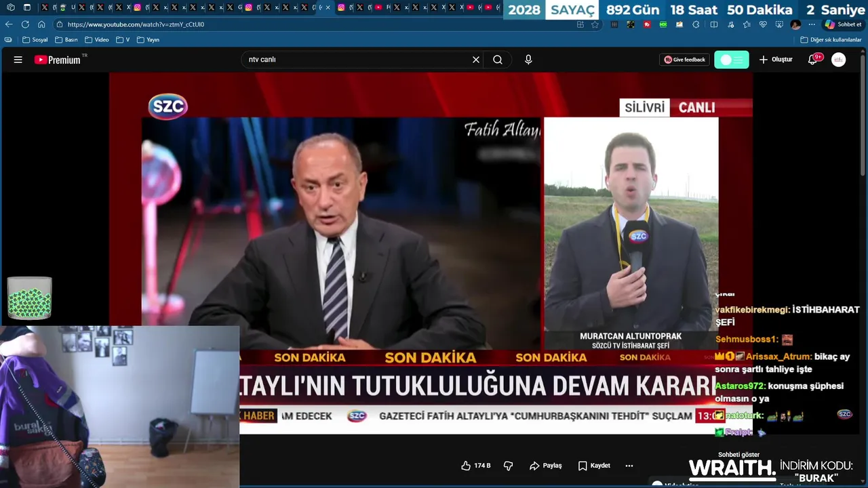Open the Video bookmarks folder

(97, 40)
